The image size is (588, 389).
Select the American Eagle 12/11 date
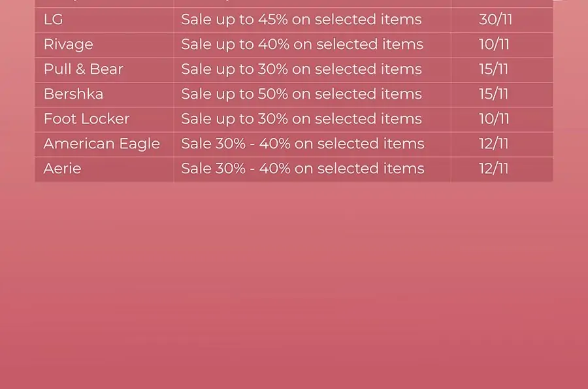(493, 144)
